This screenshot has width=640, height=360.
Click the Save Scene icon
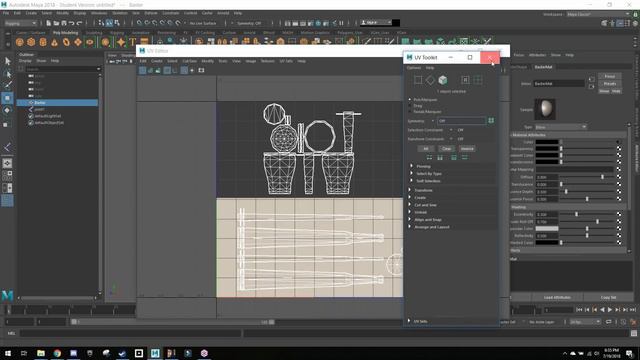(64, 23)
